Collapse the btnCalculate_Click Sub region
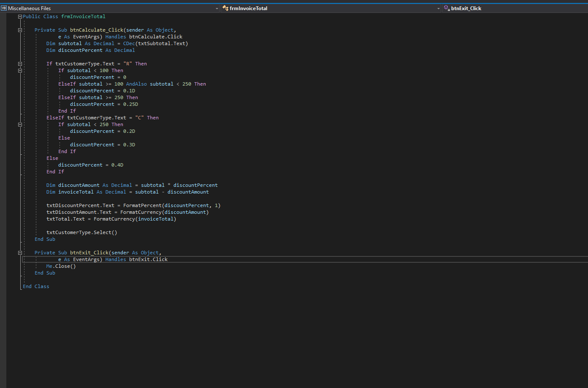This screenshot has height=388, width=588. tap(20, 30)
